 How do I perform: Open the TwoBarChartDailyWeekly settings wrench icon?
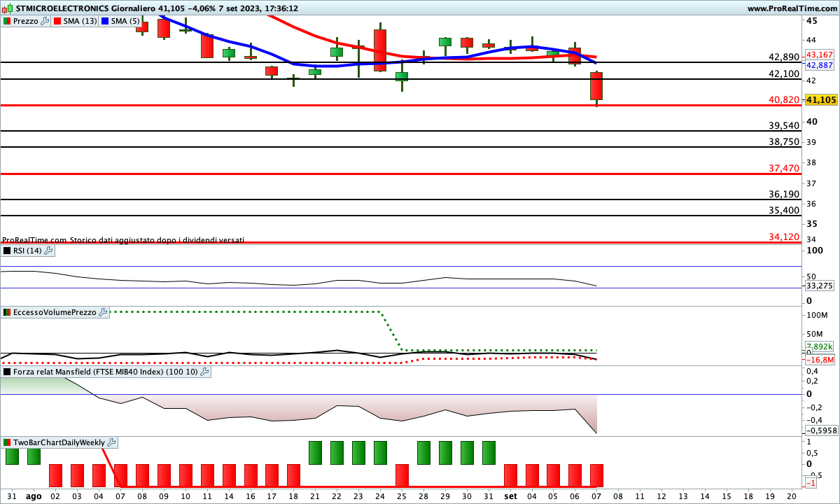click(111, 442)
